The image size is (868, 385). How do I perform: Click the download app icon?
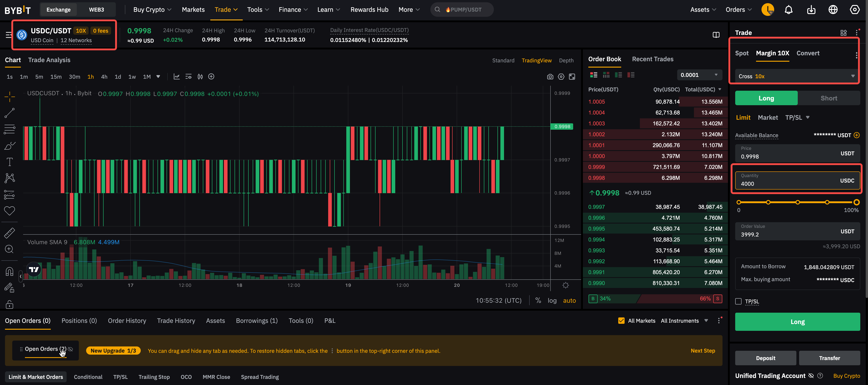(x=811, y=10)
